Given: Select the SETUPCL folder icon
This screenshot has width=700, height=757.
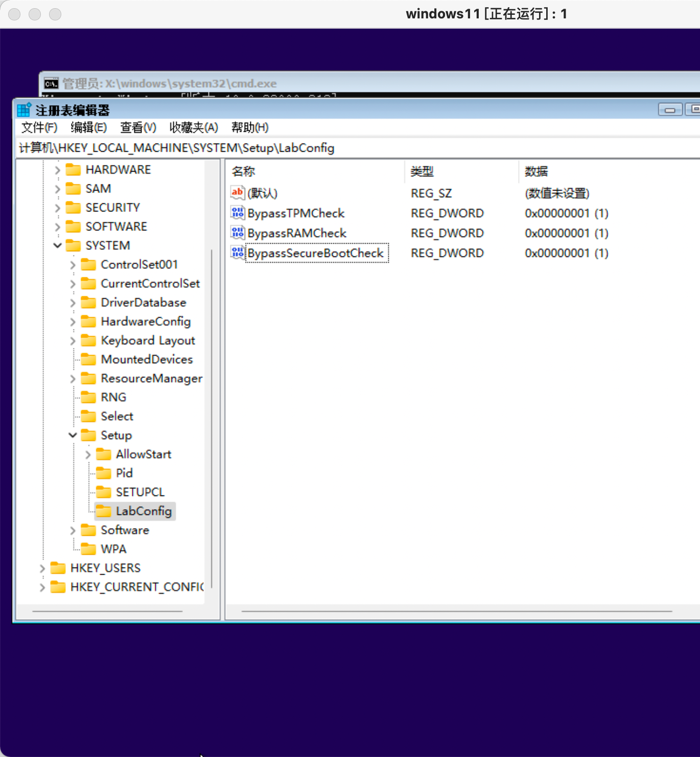Looking at the screenshot, I should (x=104, y=492).
